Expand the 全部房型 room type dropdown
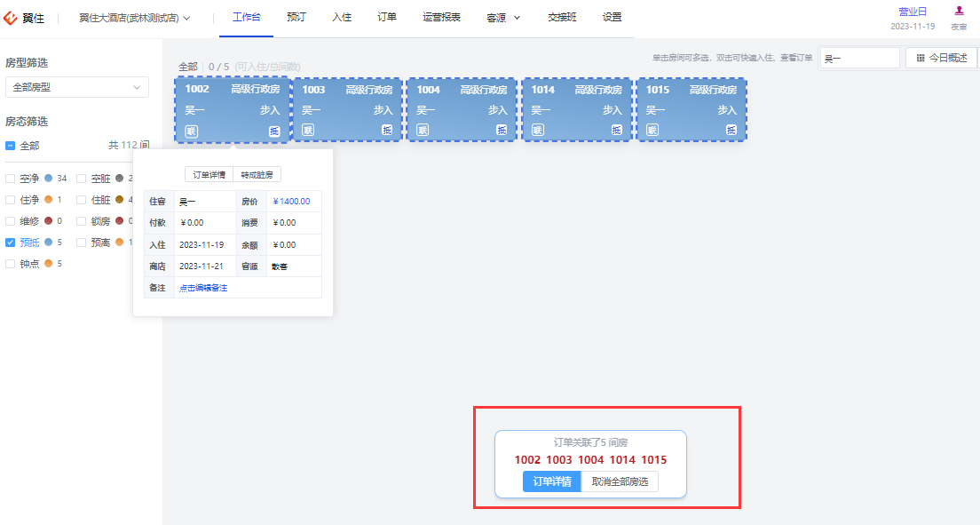The height and width of the screenshot is (525, 980). click(x=77, y=87)
